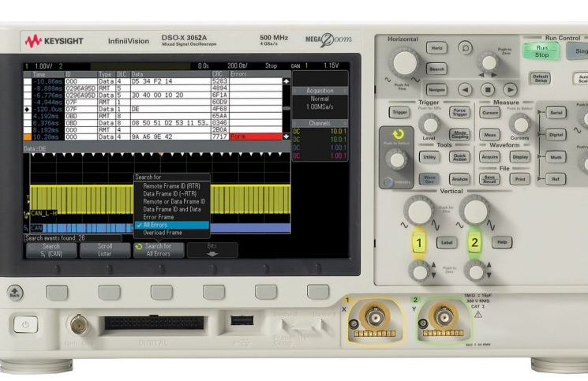Push the Zoom magnifier key in Horizontal section
This screenshot has width=588, height=381.
[x=465, y=48]
